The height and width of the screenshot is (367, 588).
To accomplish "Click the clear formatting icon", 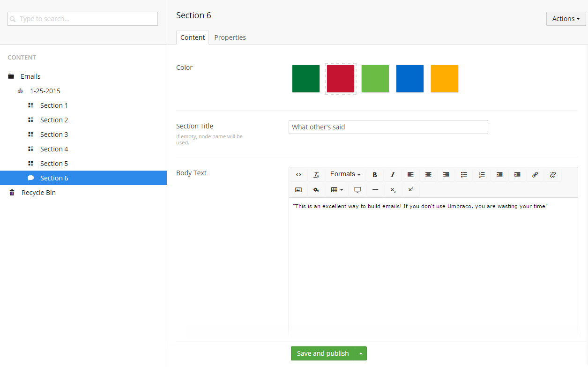I will tap(316, 175).
